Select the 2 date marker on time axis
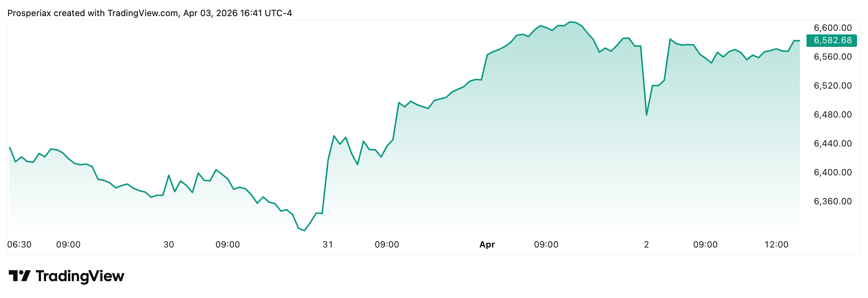The height and width of the screenshot is (298, 868). tap(647, 245)
